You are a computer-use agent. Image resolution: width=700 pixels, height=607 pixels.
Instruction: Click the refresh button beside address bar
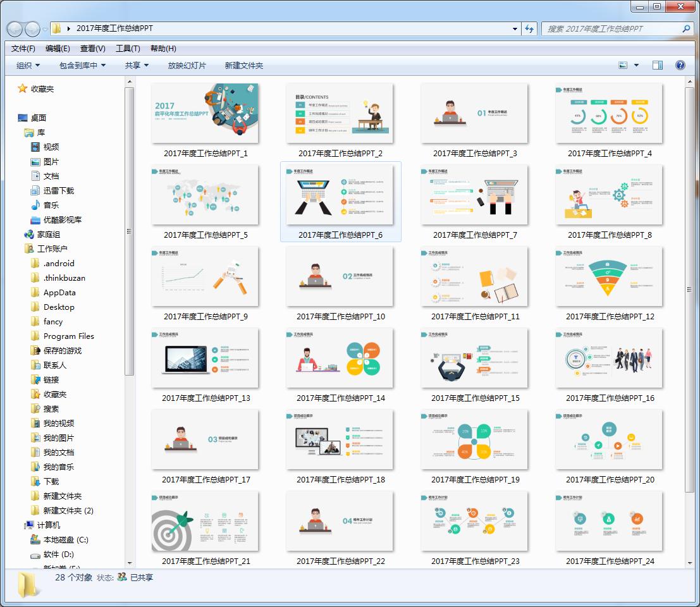pyautogui.click(x=529, y=28)
